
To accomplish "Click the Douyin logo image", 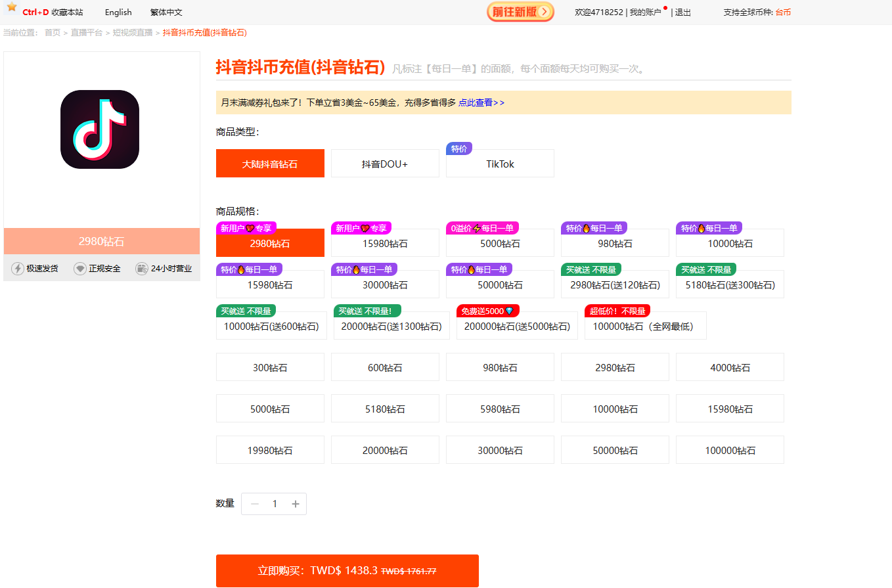I will click(x=100, y=129).
